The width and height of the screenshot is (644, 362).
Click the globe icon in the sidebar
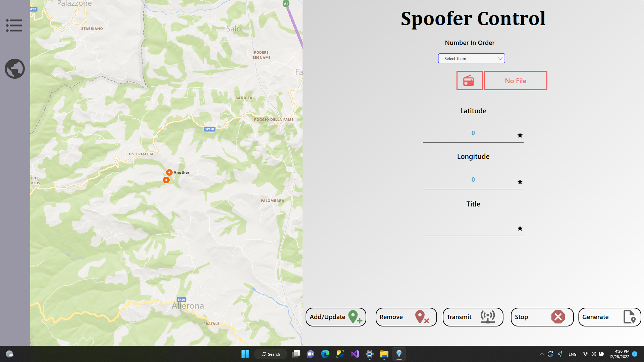click(x=14, y=68)
